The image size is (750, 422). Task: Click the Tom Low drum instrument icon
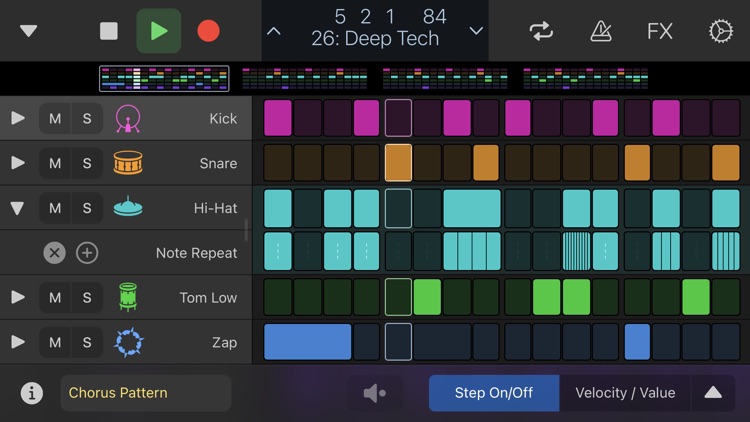pos(128,297)
